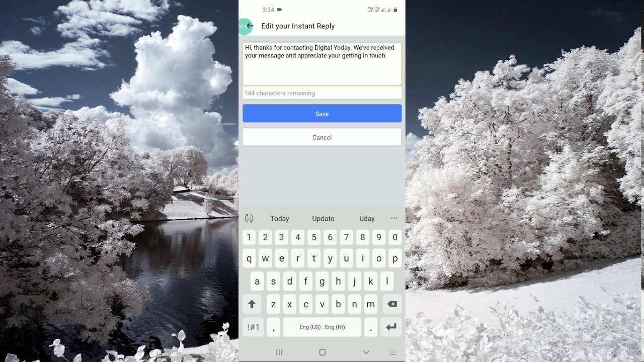The width and height of the screenshot is (644, 362).
Task: Tap the letter s key
Action: (x=273, y=281)
